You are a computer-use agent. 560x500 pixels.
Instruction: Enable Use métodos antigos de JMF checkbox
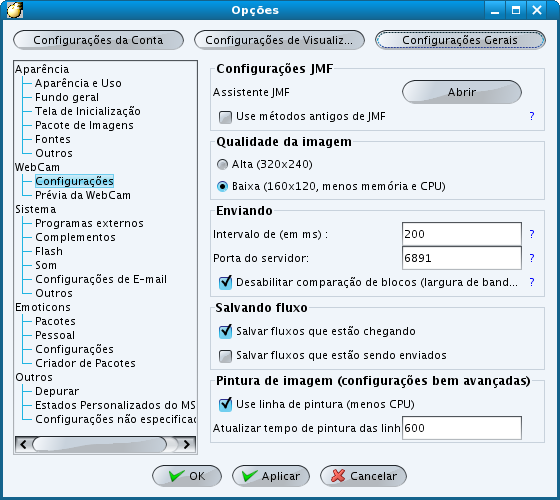225,117
